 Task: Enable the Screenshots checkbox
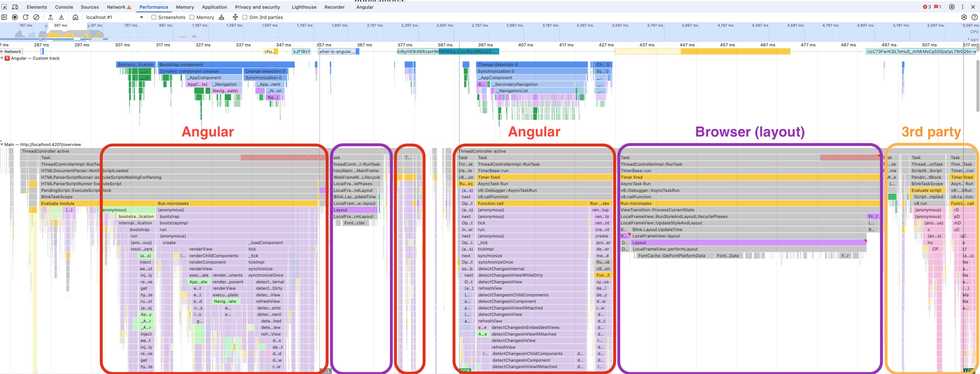click(x=153, y=17)
